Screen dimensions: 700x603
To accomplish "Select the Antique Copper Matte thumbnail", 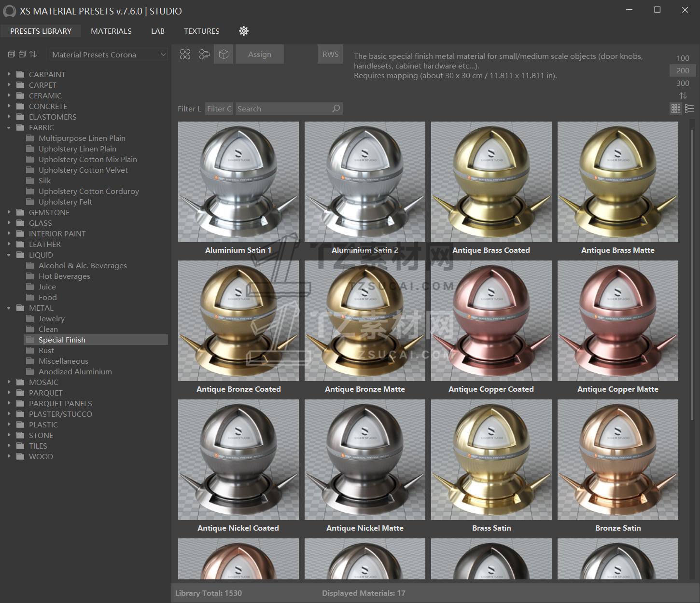I will click(x=618, y=321).
